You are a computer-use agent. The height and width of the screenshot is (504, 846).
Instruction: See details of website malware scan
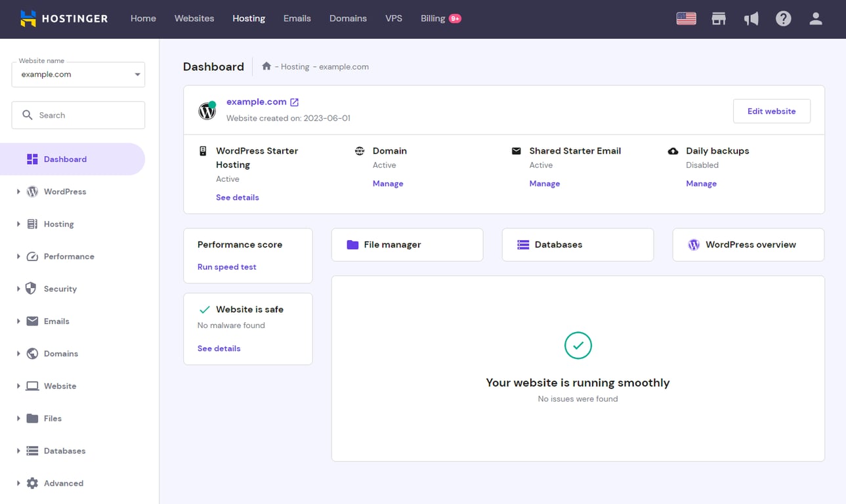tap(219, 348)
